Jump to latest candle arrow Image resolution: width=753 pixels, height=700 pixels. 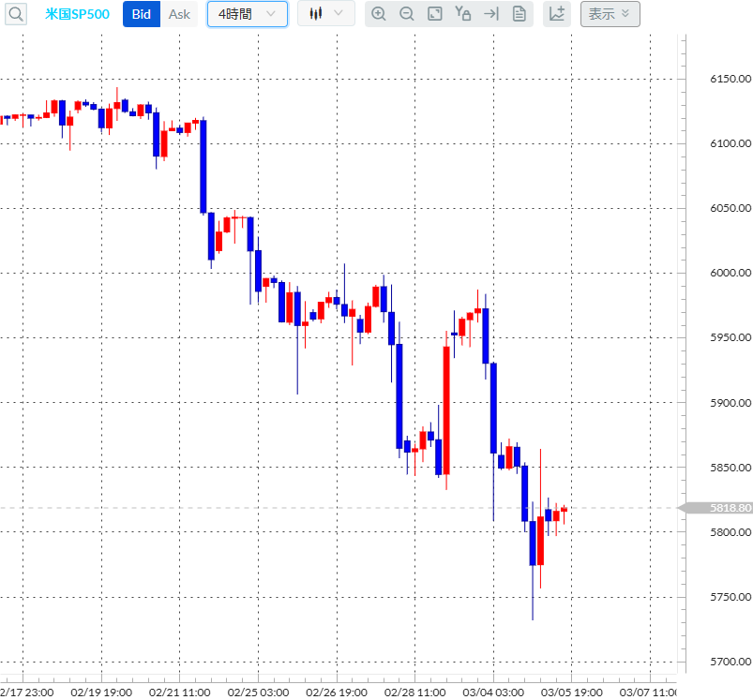pos(490,14)
